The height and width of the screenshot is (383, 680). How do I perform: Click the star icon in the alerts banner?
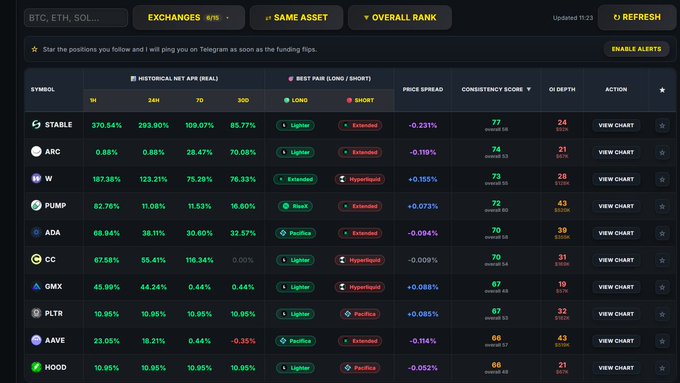[x=34, y=49]
